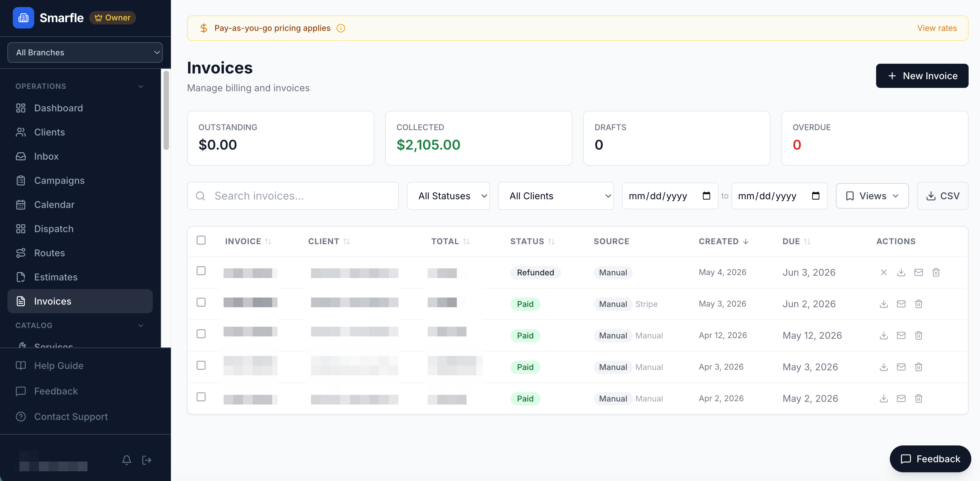Open the floating Feedback button
The width and height of the screenshot is (980, 481).
click(x=930, y=459)
